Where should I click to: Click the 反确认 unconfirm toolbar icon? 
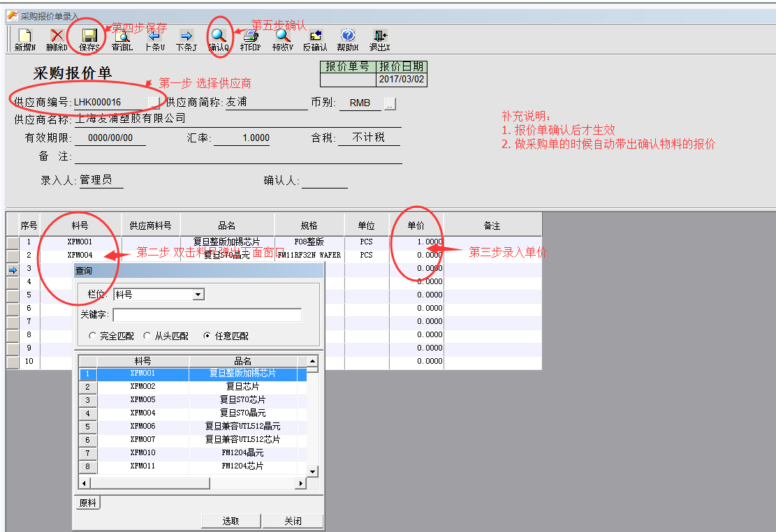tap(315, 40)
